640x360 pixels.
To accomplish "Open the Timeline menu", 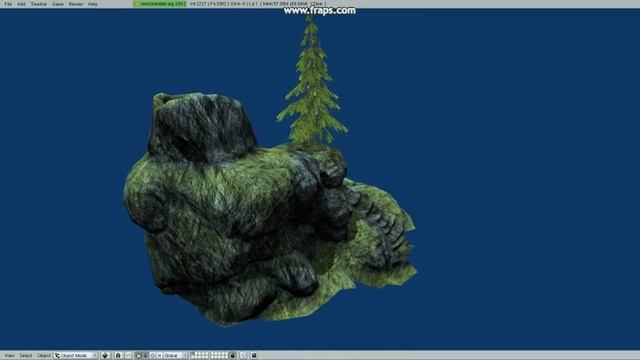I will point(39,4).
